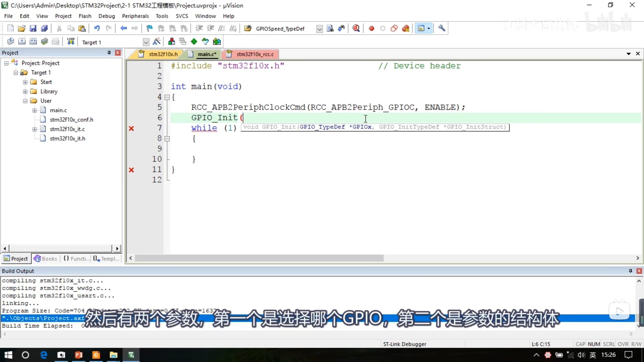Click the Insert Breakpoint red dot icon
This screenshot has height=362, width=644.
371,28
